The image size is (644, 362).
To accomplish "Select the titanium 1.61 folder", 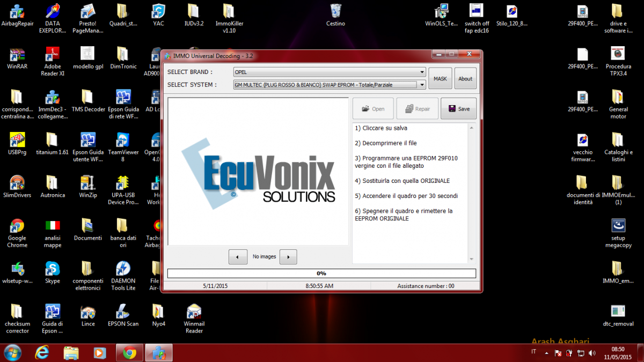I will coord(53,144).
